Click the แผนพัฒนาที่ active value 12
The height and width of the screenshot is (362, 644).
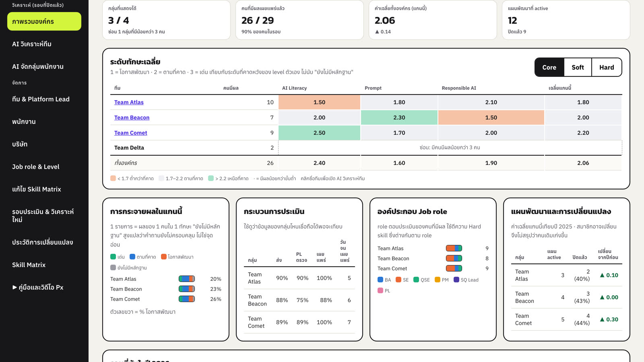512,21
